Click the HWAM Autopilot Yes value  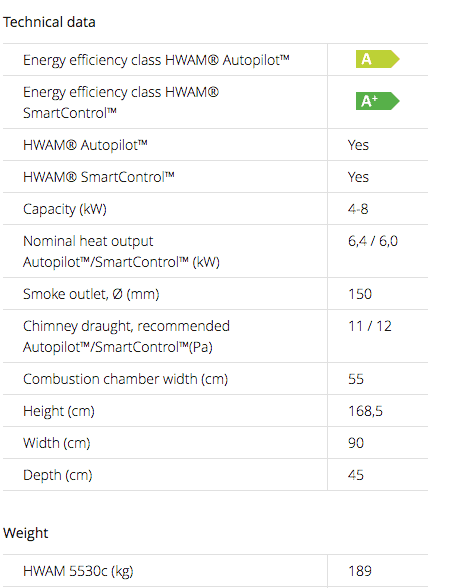tap(358, 145)
